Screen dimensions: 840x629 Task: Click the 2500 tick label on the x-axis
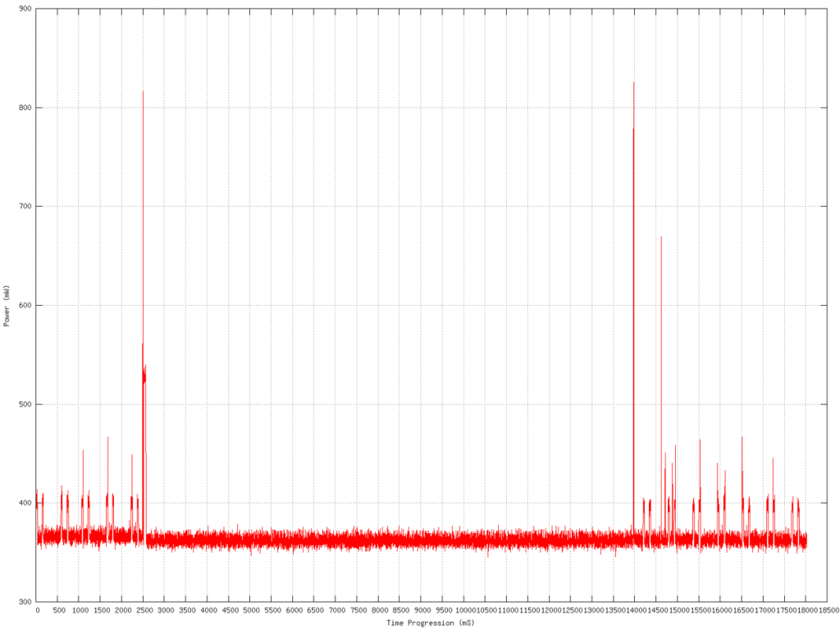tap(144, 611)
